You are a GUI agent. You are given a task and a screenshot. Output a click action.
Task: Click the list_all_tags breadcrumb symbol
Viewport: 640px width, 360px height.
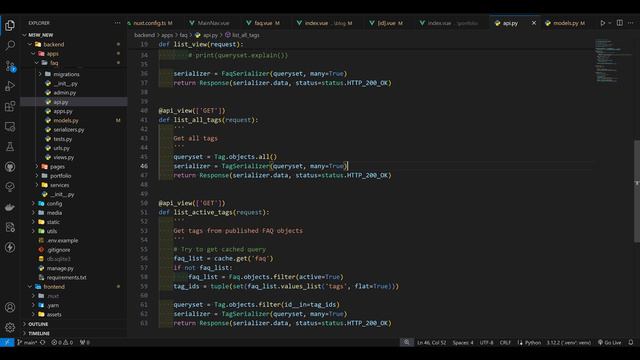pos(242,35)
